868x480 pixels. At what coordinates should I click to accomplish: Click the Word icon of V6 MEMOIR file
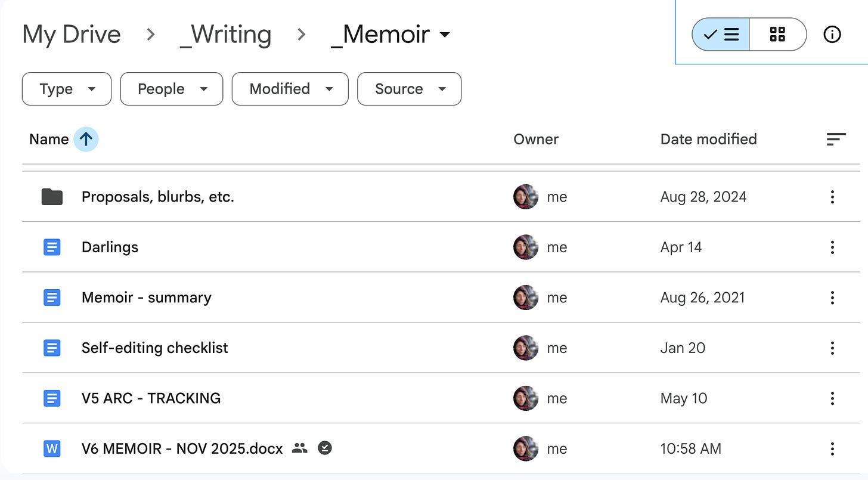[x=52, y=448]
